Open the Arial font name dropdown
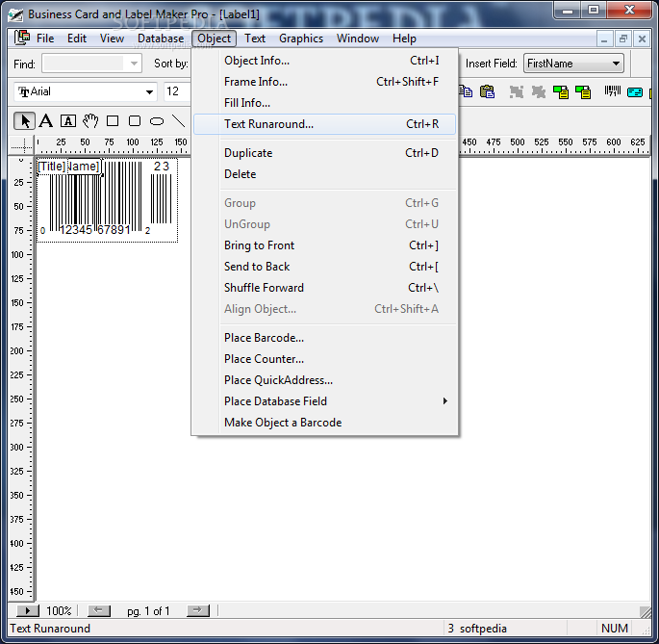 point(149,91)
